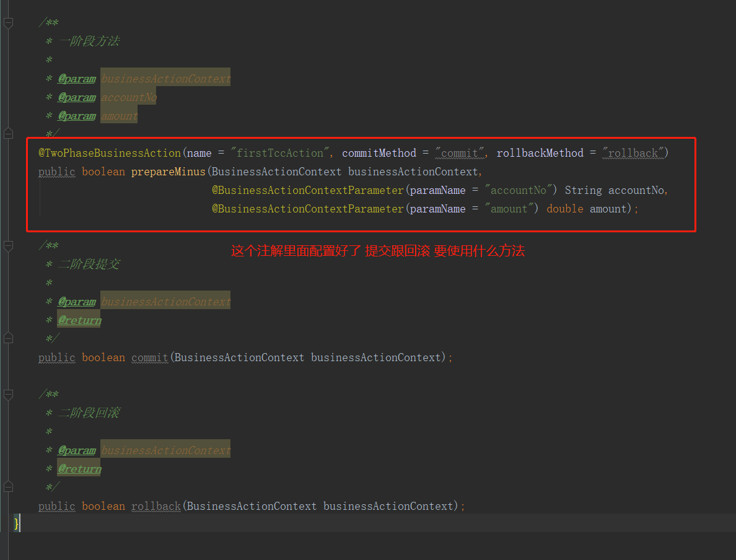Click rollbackMethod attribute name in annotation
The image size is (736, 560).
540,153
